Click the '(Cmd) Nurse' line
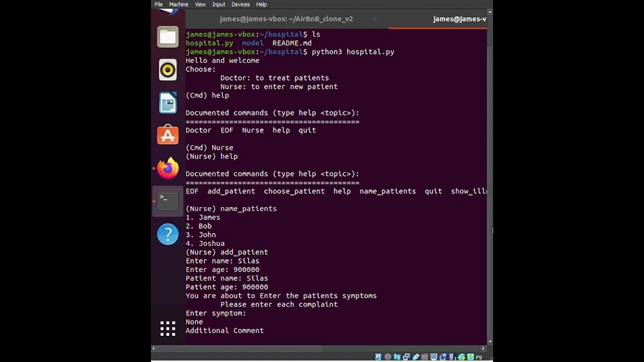644x362 pixels. pyautogui.click(x=209, y=148)
